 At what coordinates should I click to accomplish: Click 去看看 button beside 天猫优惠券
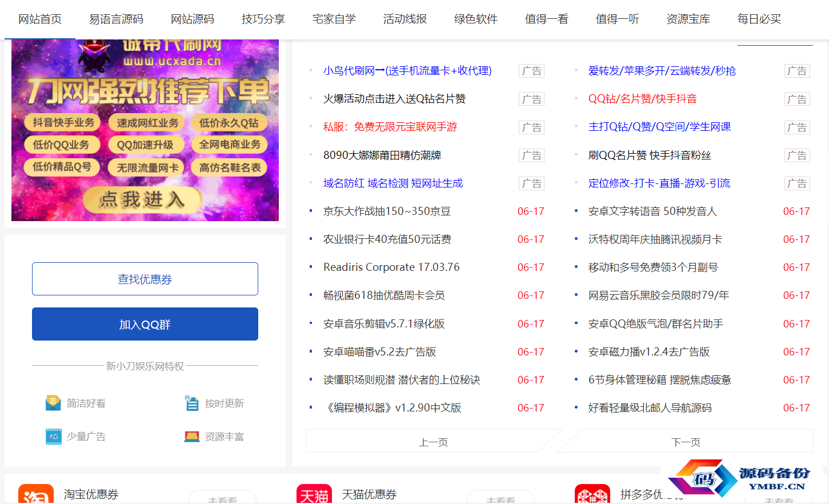pos(500,497)
